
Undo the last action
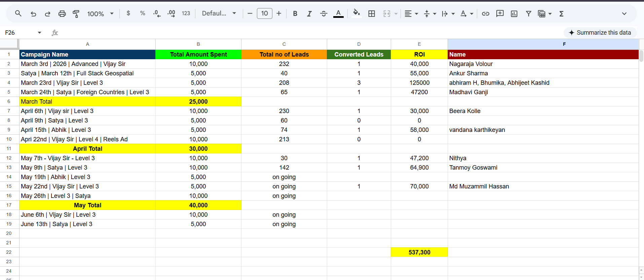click(33, 13)
